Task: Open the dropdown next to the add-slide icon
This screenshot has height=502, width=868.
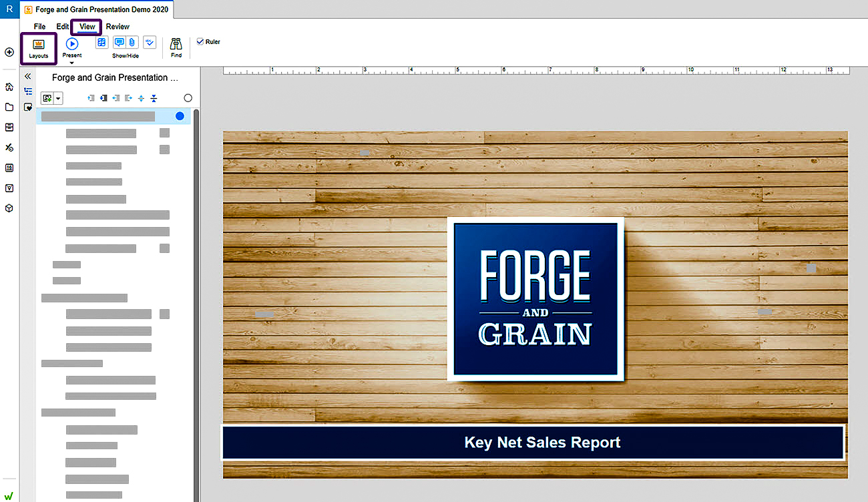Action: [x=58, y=97]
